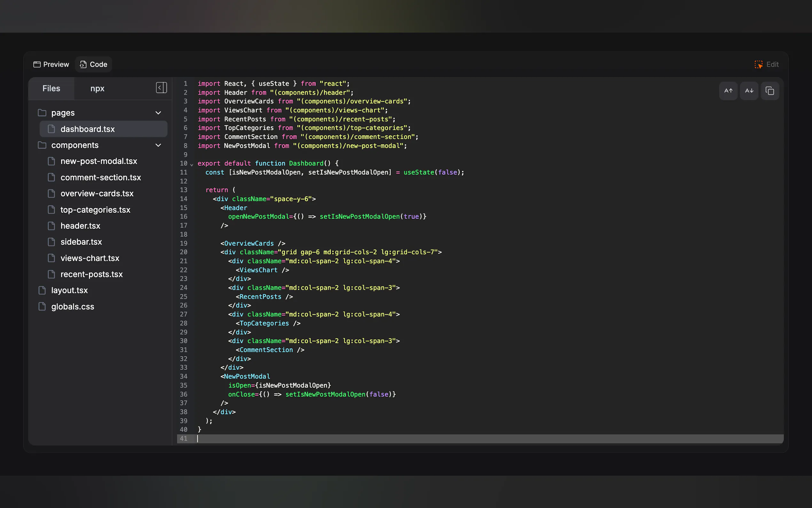
Task: Collapse the pages folder chevron
Action: coord(158,113)
